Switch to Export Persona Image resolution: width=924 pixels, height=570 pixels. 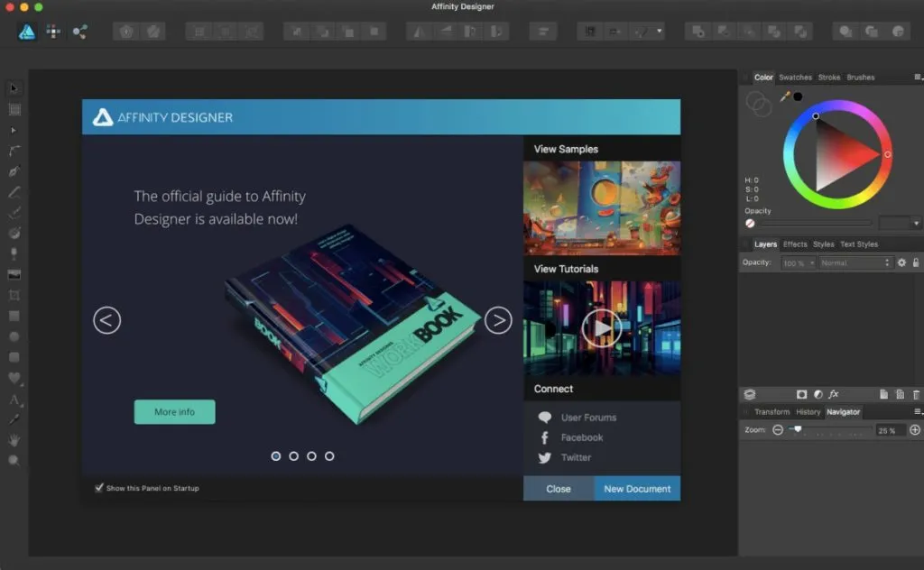pyautogui.click(x=80, y=32)
